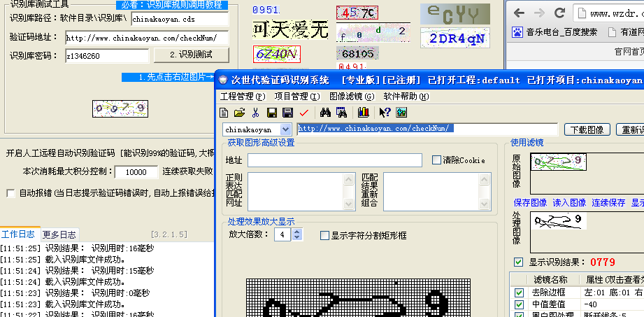Screen dimensions: 644x317
Task: Click the red checkmark toolbar icon
Action: pos(304,112)
